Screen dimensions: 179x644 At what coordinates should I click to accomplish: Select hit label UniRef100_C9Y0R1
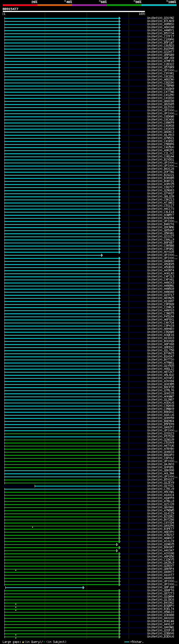(161, 74)
